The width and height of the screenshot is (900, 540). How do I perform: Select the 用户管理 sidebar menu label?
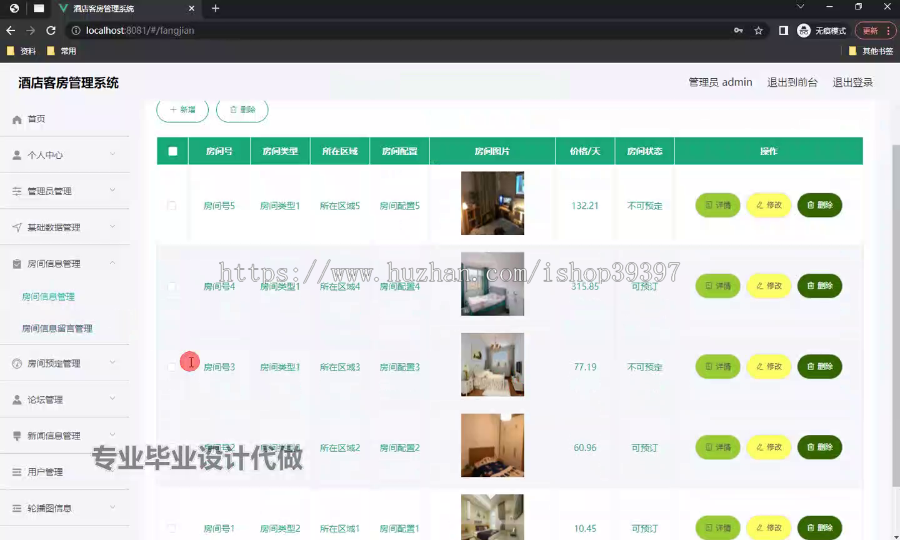click(45, 472)
